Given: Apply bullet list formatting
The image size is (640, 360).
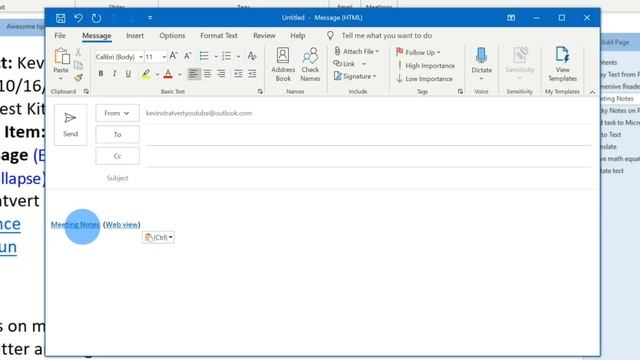Looking at the screenshot, I should pyautogui.click(x=204, y=56).
